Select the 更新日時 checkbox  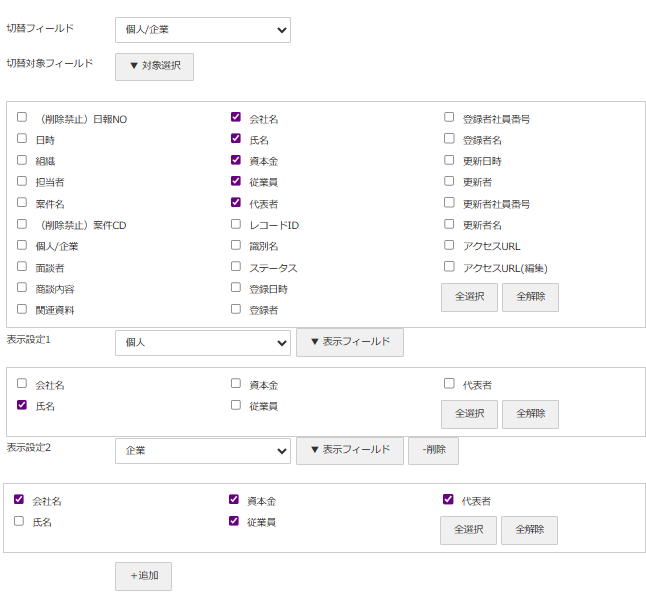pyautogui.click(x=449, y=160)
